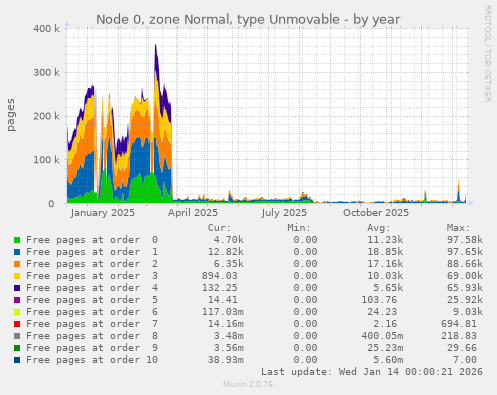
Task: Click 'Free pages at order 10' label
Action: click(92, 360)
